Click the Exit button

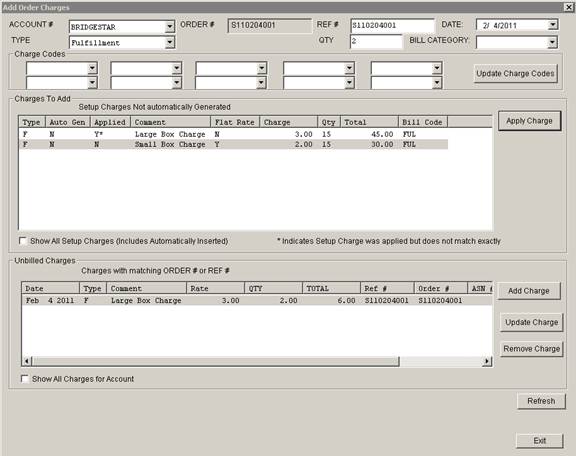[539, 441]
